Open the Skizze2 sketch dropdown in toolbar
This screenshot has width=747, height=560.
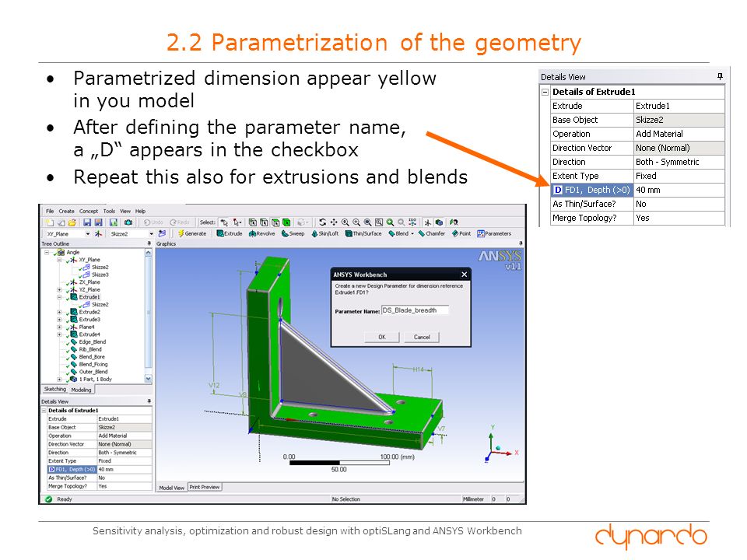click(x=152, y=234)
